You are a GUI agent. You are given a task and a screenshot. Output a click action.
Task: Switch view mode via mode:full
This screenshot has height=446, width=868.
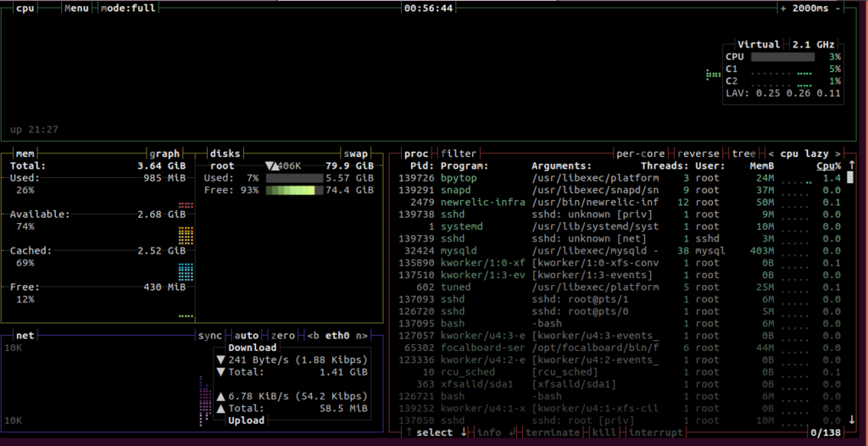129,8
